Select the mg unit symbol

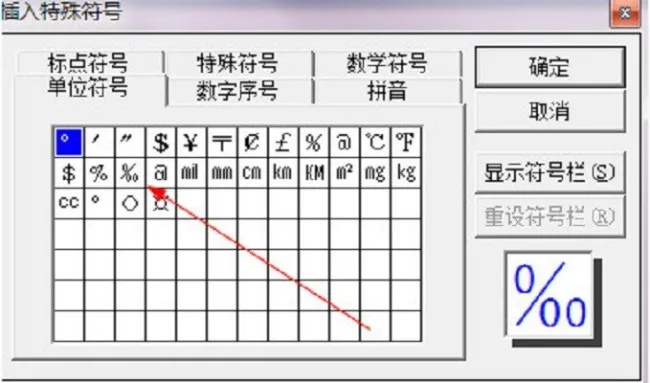pos(376,173)
